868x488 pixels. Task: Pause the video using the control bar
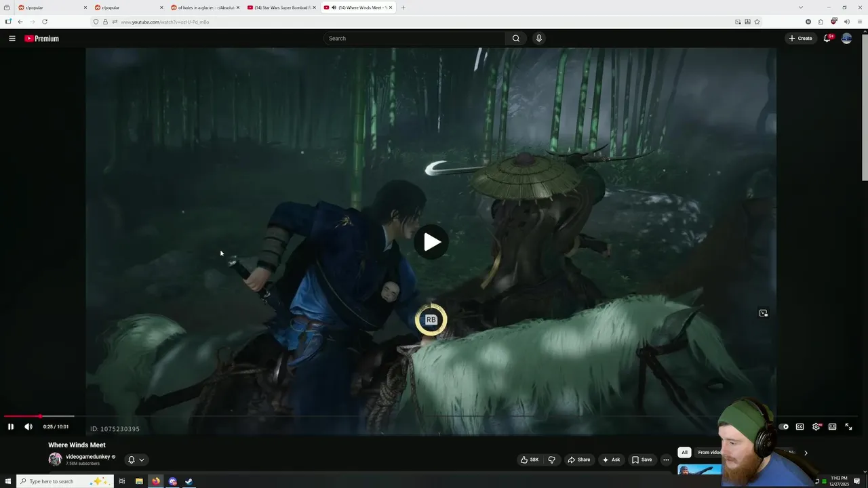click(10, 426)
